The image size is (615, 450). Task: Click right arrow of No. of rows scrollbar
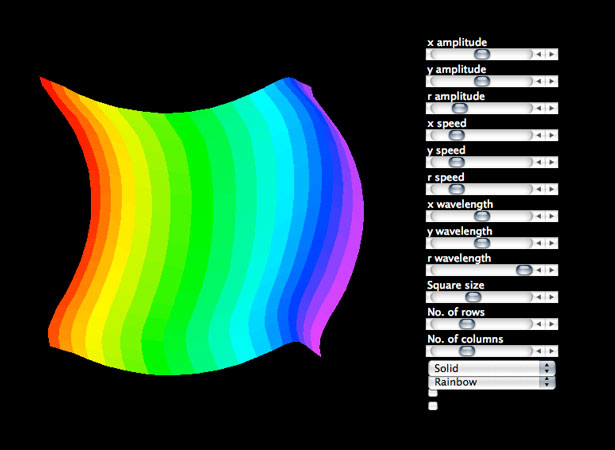click(x=552, y=324)
